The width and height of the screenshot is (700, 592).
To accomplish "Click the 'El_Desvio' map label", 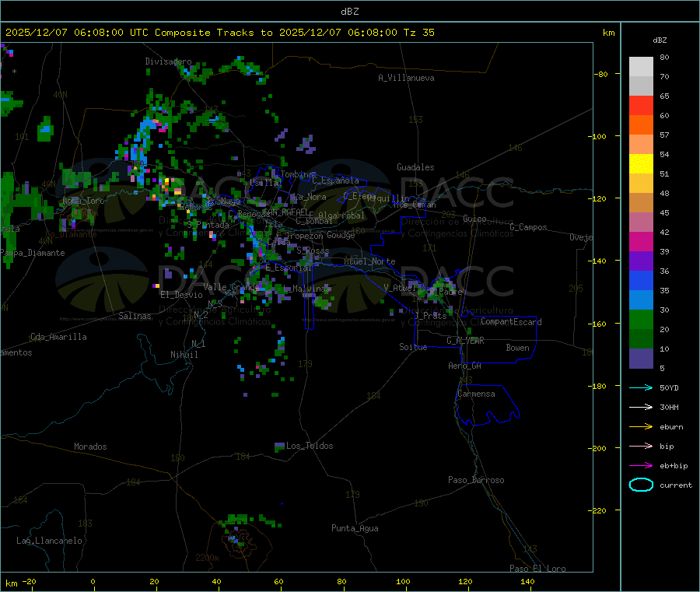I will (x=181, y=295).
